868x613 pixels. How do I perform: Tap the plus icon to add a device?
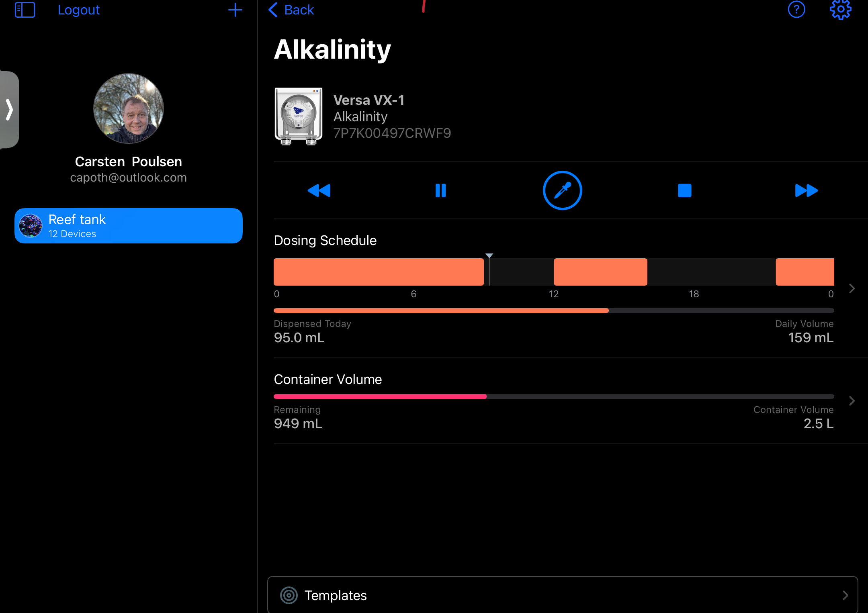tap(235, 10)
